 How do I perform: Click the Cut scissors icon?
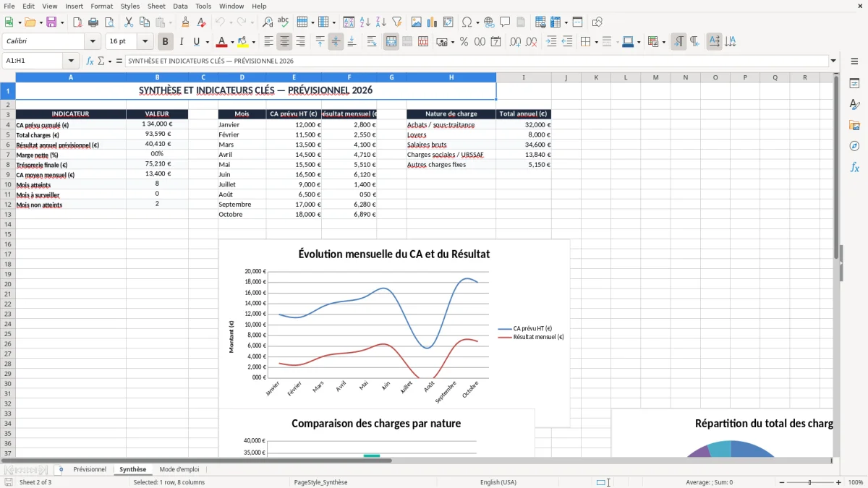tap(129, 22)
